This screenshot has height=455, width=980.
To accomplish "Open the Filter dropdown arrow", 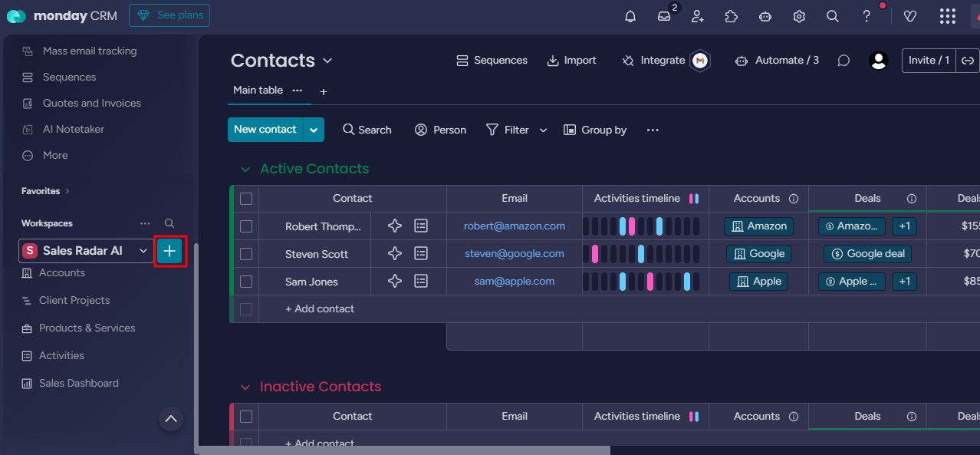I will click(543, 130).
